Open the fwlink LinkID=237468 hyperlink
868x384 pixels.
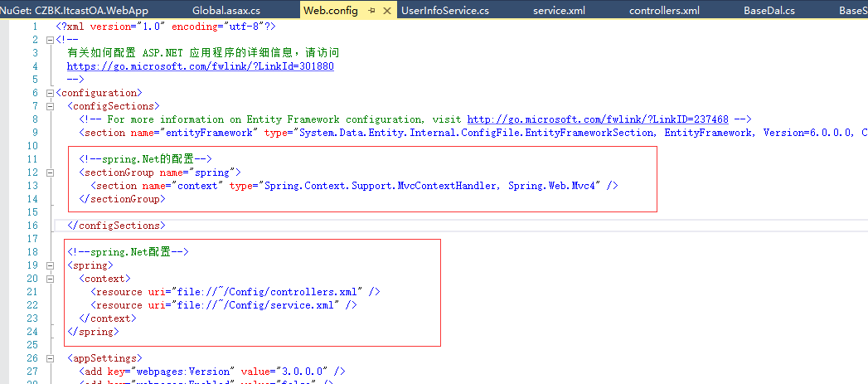(598, 119)
